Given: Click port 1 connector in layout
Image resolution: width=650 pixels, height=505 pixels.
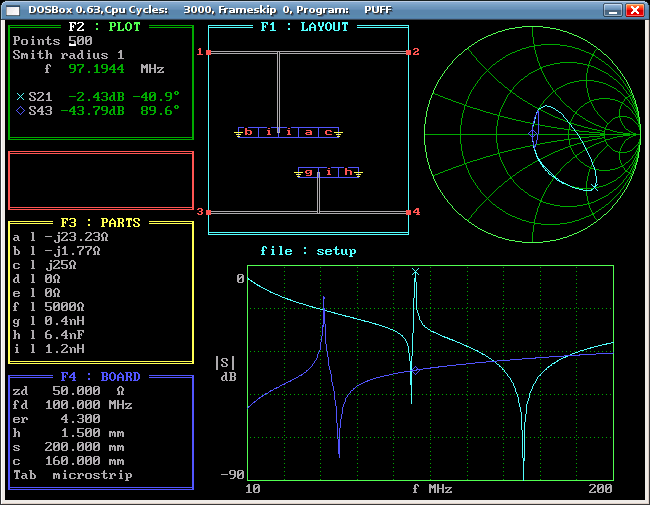Looking at the screenshot, I should [x=209, y=52].
